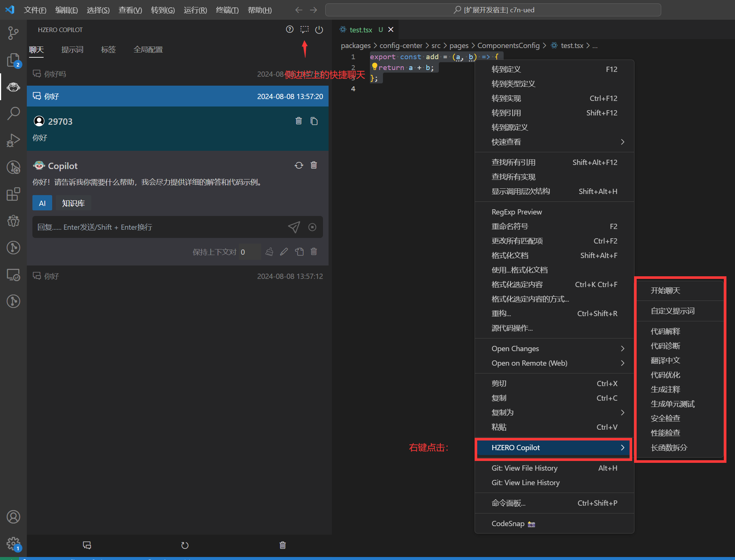Click the command center search box

coord(493,10)
